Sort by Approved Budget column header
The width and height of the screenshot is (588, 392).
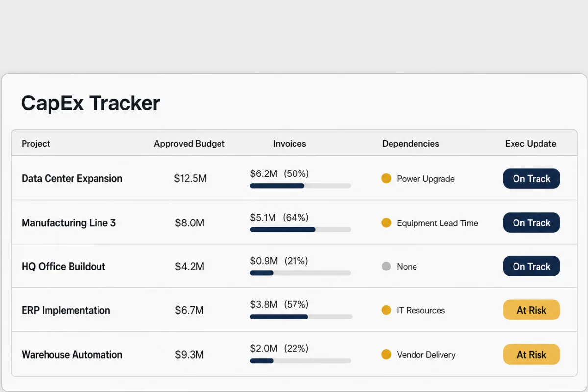click(x=189, y=144)
